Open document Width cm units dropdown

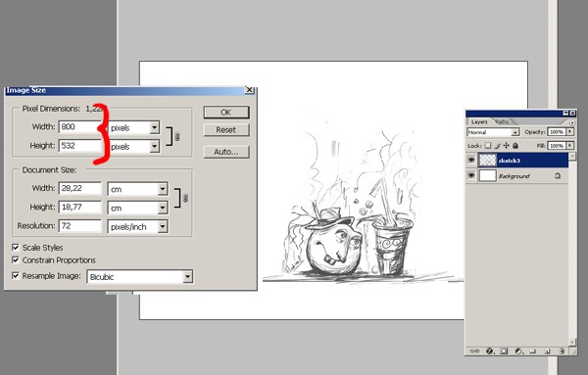click(x=163, y=189)
